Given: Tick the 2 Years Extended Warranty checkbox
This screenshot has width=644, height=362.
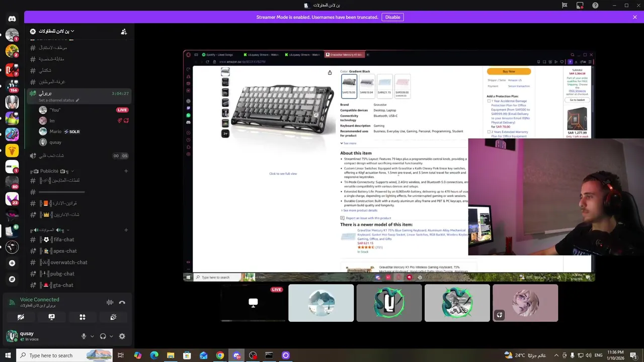Looking at the screenshot, I should [x=489, y=132].
